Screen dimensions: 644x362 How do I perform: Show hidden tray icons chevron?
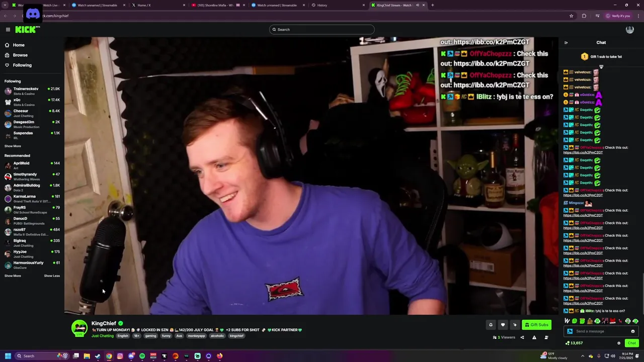click(x=583, y=356)
